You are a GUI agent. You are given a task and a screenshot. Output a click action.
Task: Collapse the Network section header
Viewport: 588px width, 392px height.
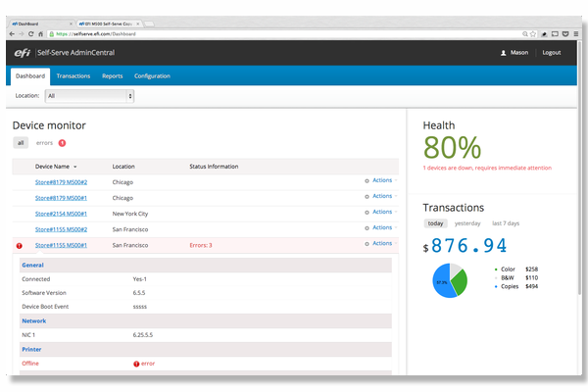[x=206, y=321]
